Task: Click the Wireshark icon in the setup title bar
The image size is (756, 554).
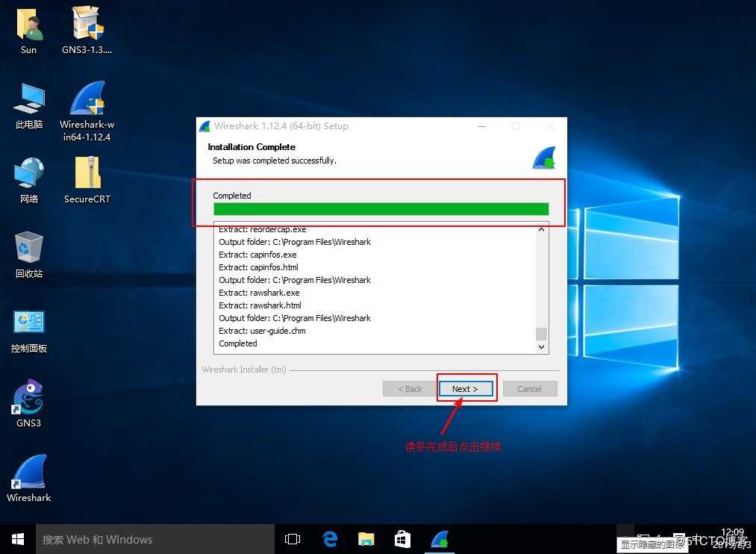Action: tap(205, 126)
